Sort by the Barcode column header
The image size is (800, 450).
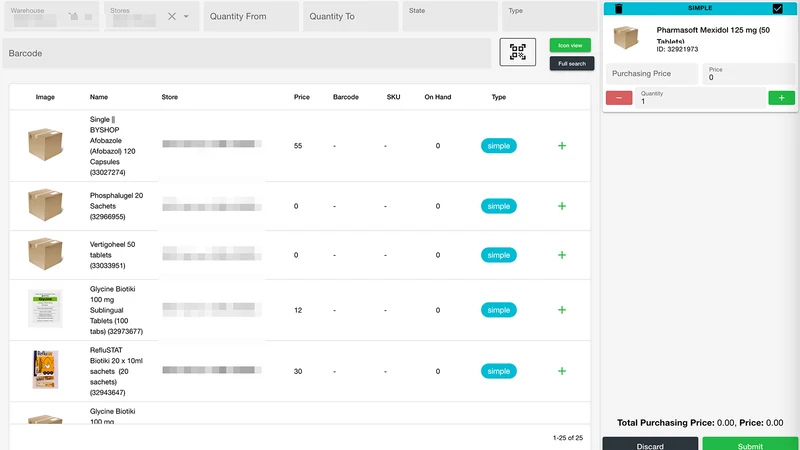[346, 97]
